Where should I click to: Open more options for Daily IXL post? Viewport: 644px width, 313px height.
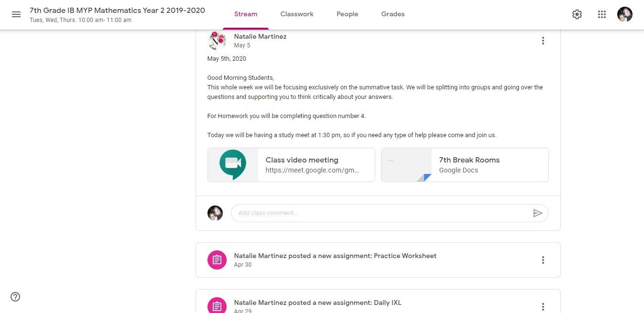coord(543,306)
